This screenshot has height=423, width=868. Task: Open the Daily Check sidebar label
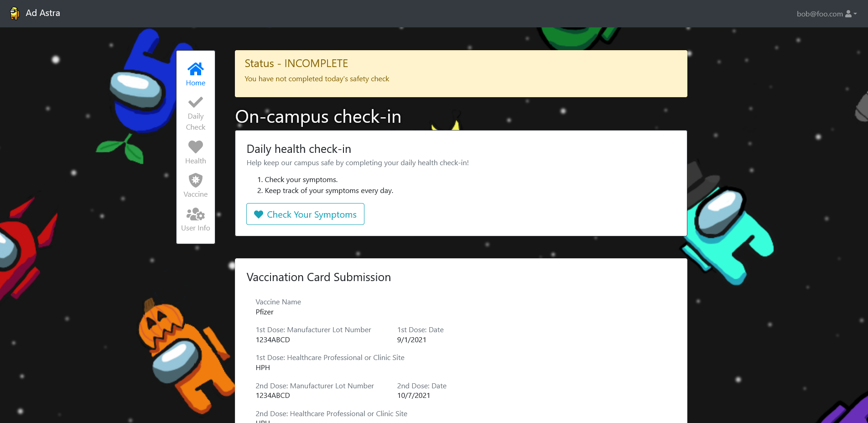point(196,122)
